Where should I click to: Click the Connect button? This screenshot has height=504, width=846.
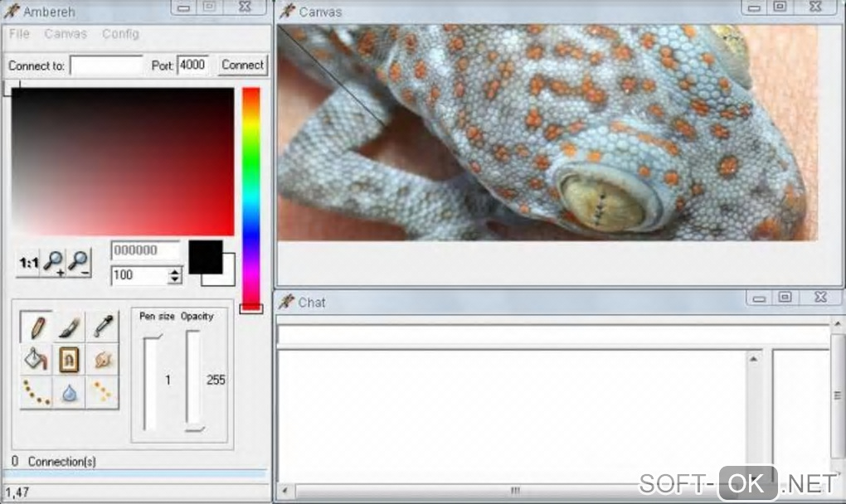pyautogui.click(x=243, y=65)
